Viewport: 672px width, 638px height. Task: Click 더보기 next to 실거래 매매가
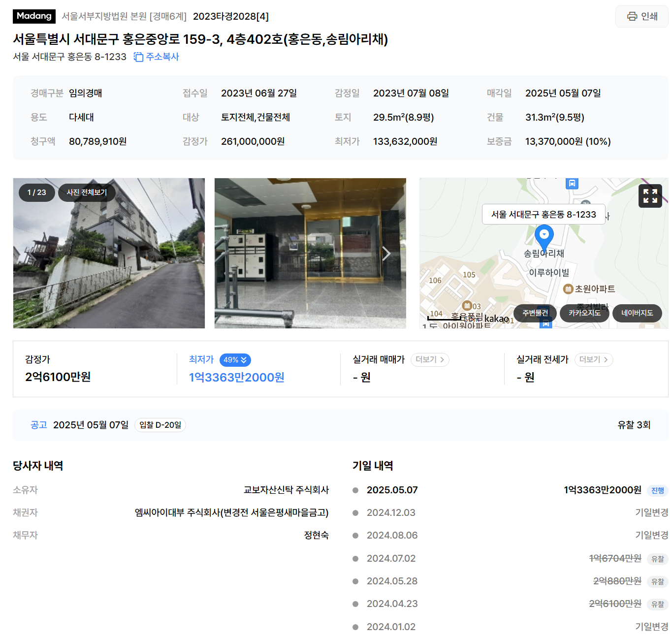click(430, 360)
